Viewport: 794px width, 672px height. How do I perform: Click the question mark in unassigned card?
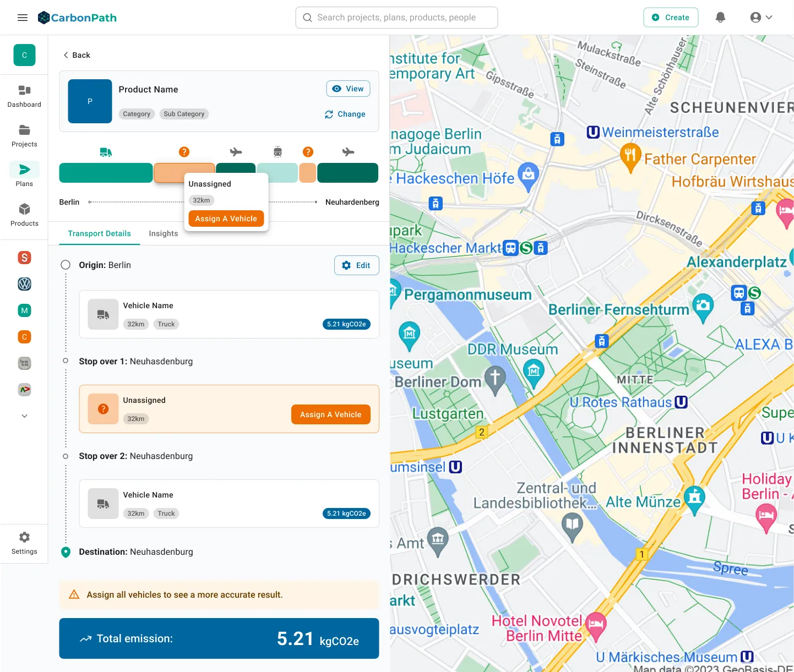click(x=103, y=409)
